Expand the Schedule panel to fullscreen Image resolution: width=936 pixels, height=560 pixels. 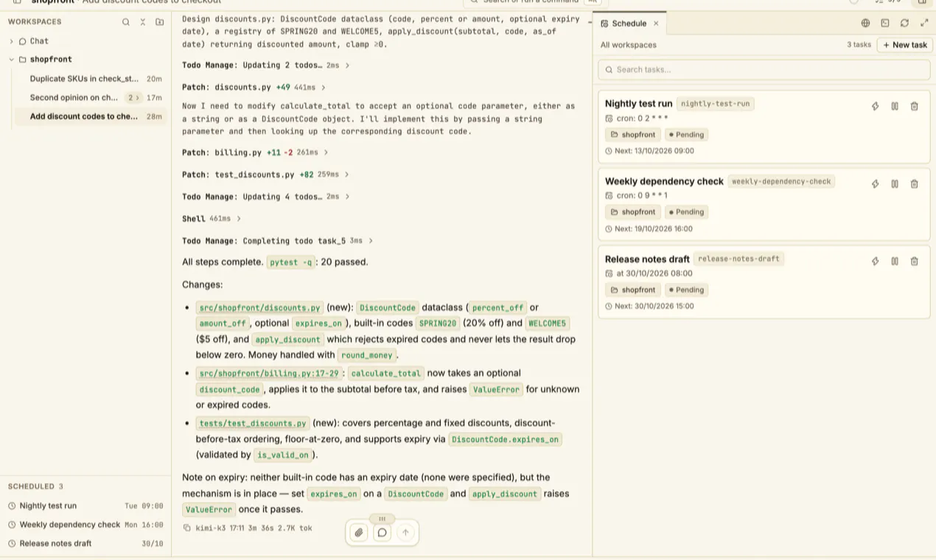pyautogui.click(x=924, y=24)
